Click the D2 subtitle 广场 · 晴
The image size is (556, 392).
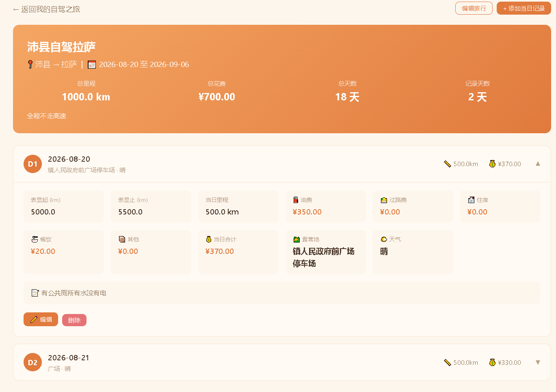coord(59,368)
